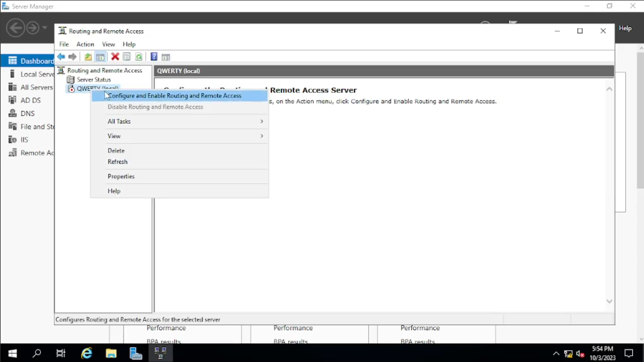Image resolution: width=644 pixels, height=362 pixels.
Task: Click the red X Delete toolbar icon
Action: 115,57
